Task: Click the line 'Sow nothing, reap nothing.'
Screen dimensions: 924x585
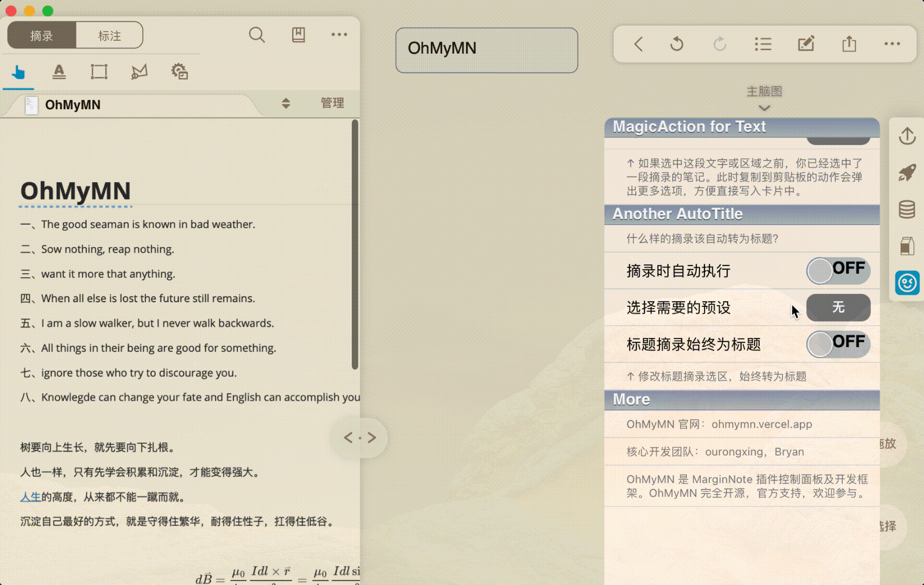Action: (x=97, y=249)
